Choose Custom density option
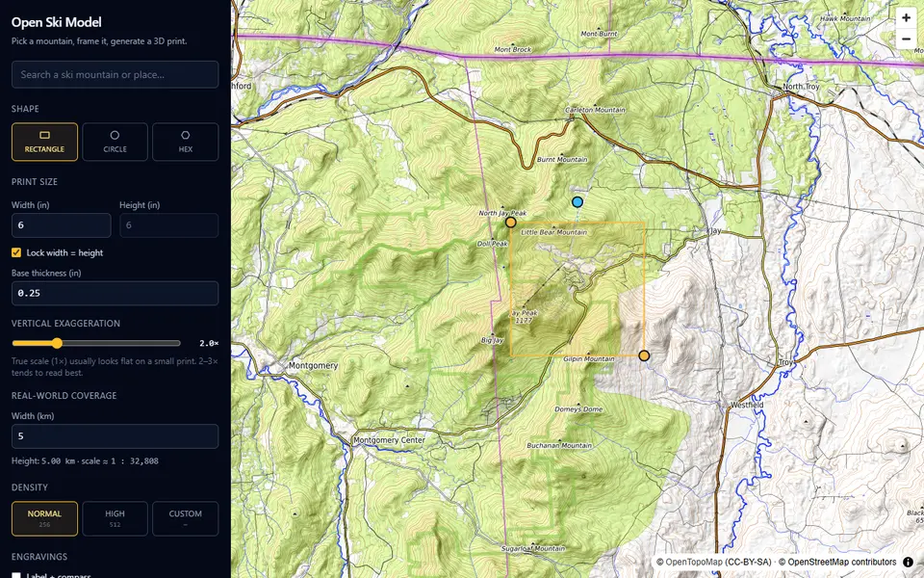 (185, 518)
